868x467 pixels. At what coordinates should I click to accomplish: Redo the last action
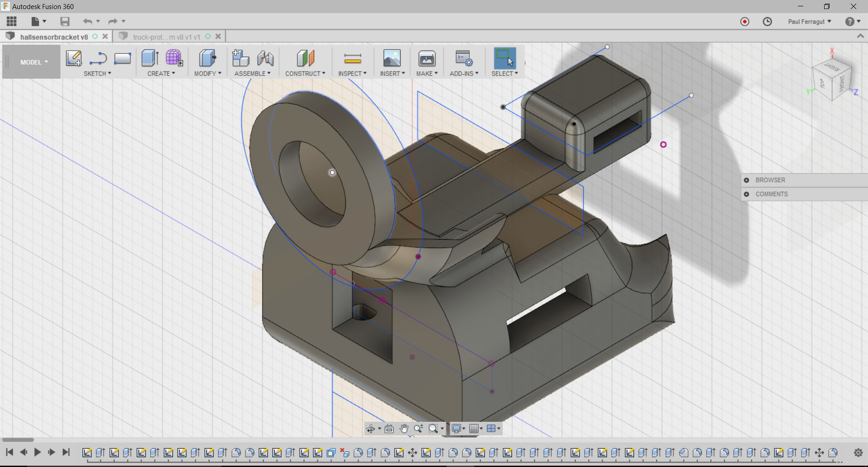[x=113, y=21]
